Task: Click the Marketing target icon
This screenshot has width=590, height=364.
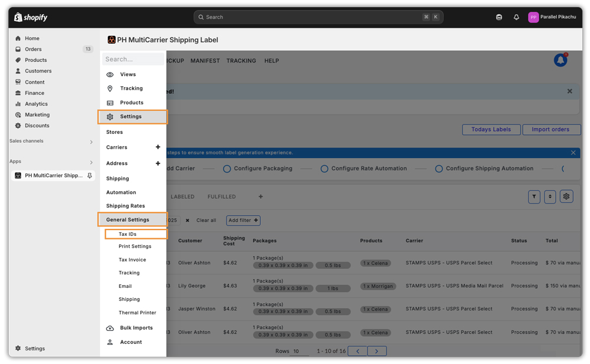Action: tap(18, 115)
